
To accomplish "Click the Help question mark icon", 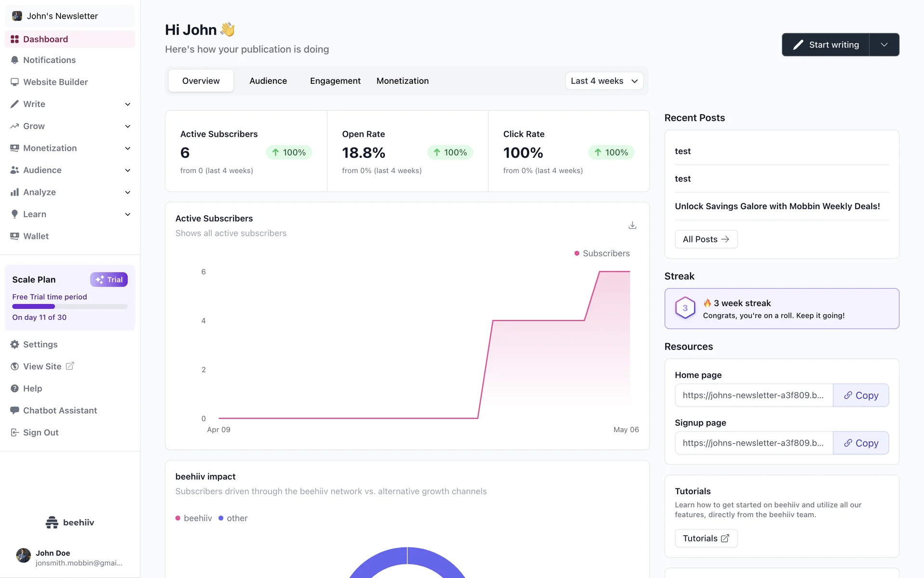I will tap(14, 388).
